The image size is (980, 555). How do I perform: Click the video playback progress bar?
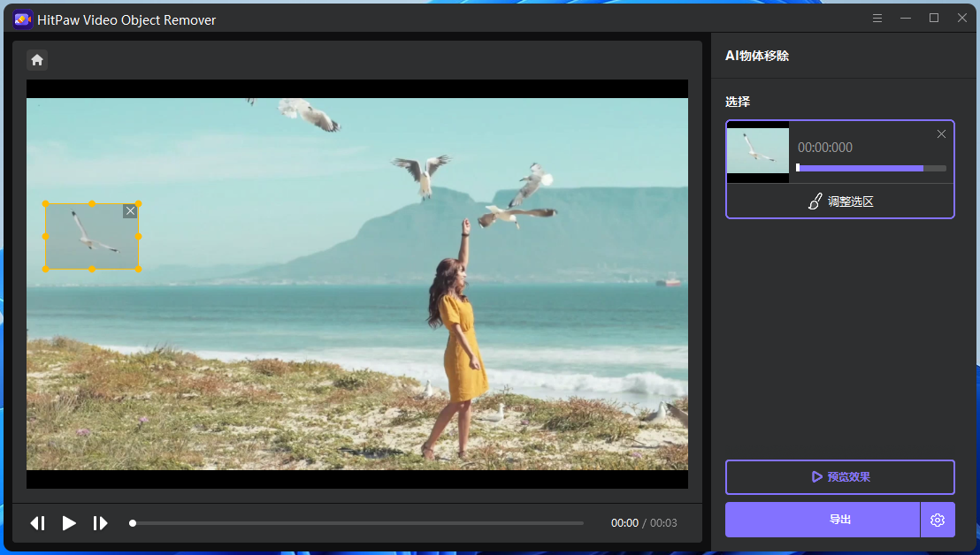click(x=357, y=523)
